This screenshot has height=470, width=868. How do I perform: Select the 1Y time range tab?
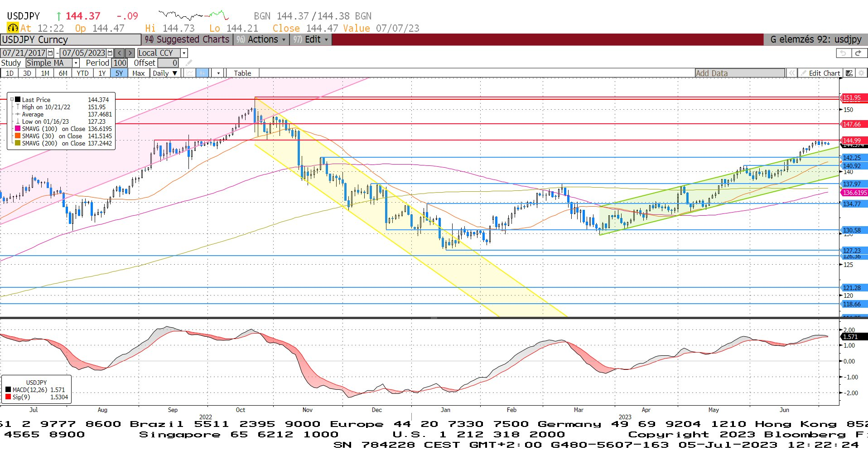[x=102, y=73]
